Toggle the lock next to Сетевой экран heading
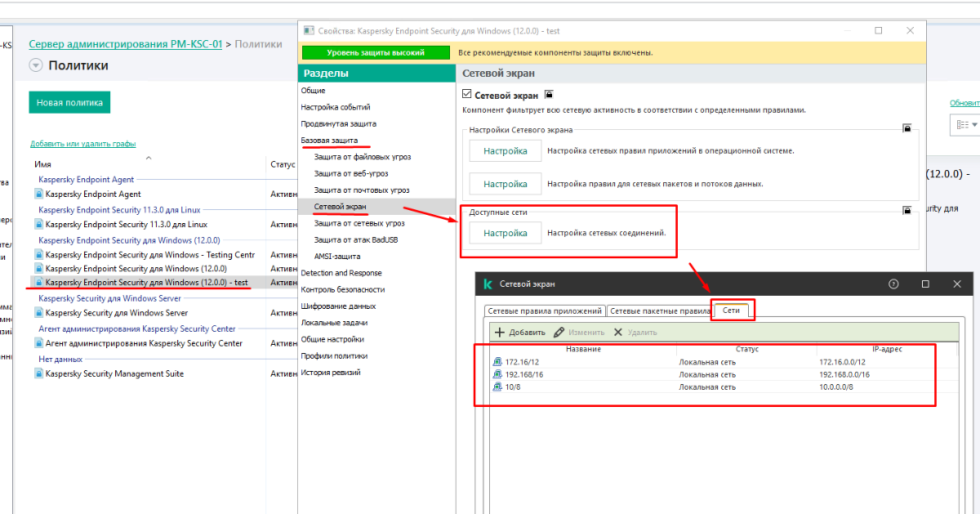Image resolution: width=980 pixels, height=514 pixels. tap(549, 95)
